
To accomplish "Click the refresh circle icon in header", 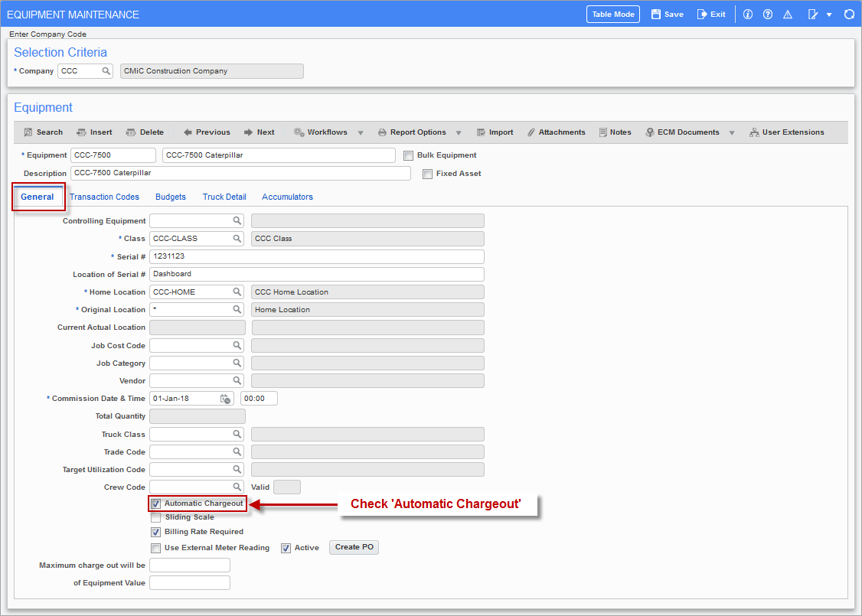I will pyautogui.click(x=849, y=15).
